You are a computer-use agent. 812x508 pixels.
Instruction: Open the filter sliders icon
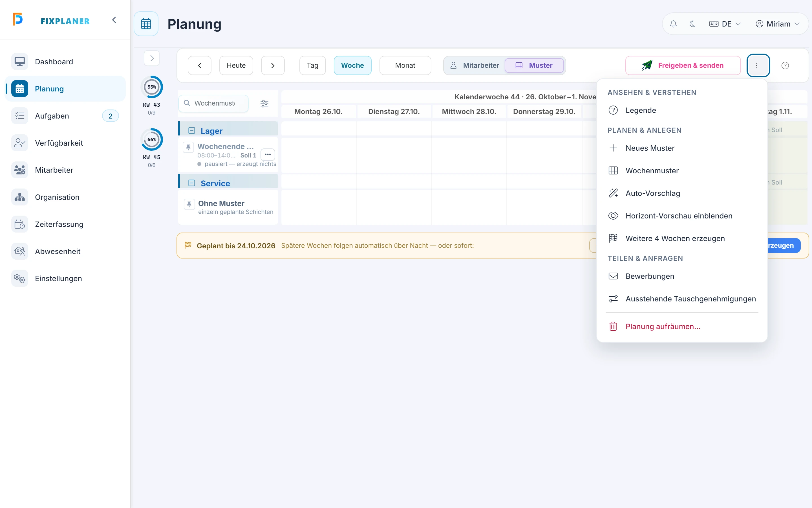[x=264, y=104]
